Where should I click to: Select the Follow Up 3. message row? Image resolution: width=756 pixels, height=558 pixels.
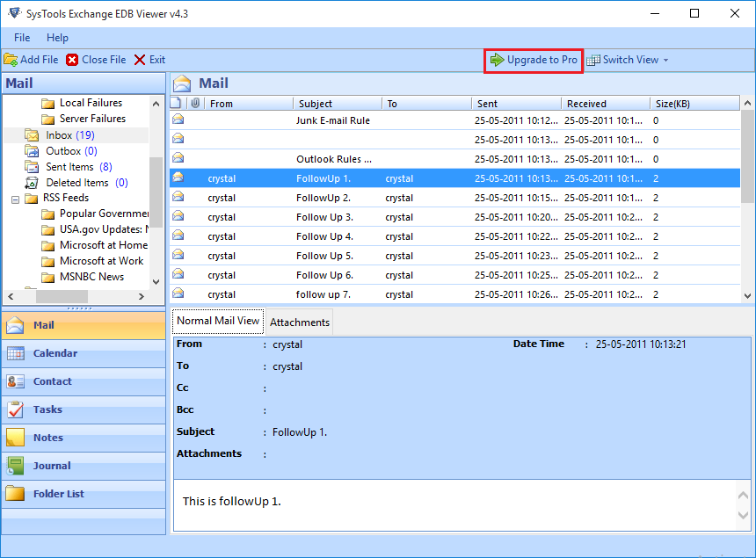click(455, 217)
